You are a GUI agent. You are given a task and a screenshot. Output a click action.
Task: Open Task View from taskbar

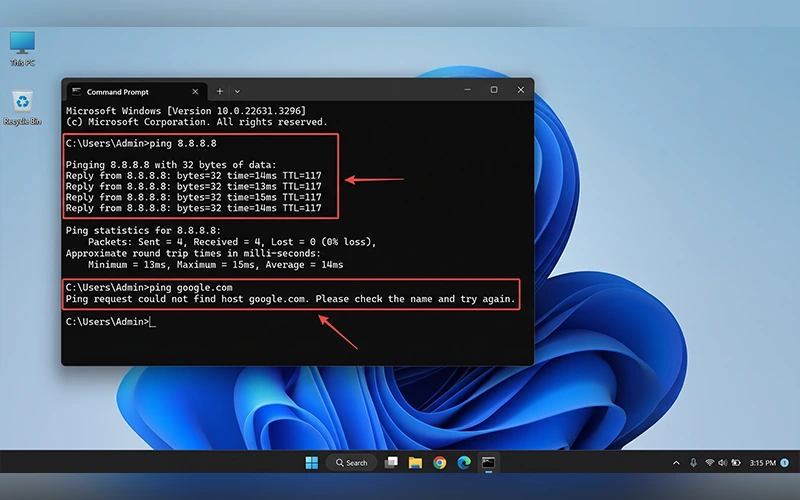tap(391, 463)
